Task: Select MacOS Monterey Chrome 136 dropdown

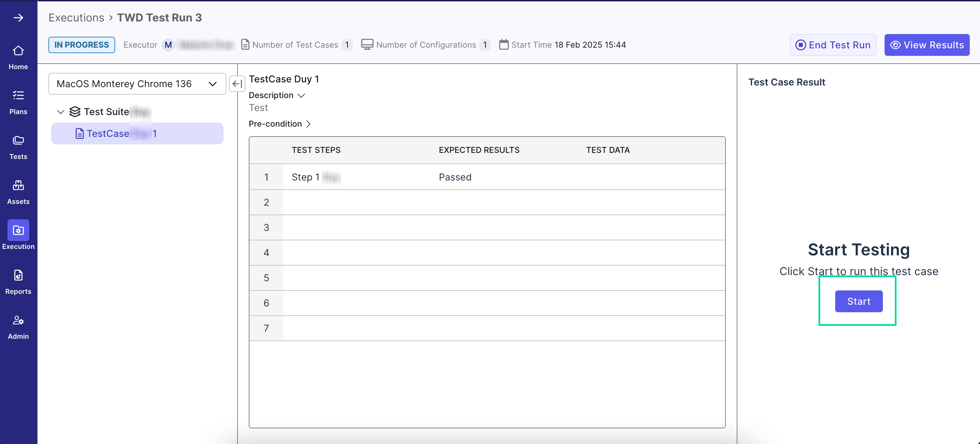Action: (138, 83)
